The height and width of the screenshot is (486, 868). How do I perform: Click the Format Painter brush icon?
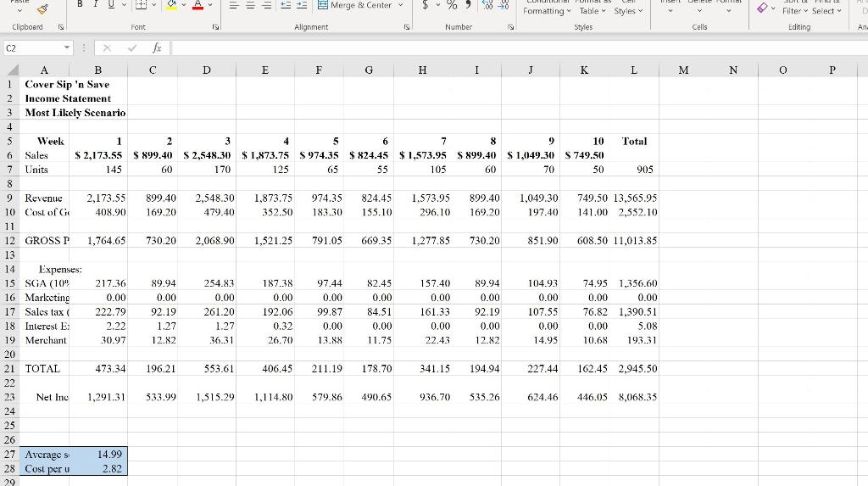click(42, 8)
